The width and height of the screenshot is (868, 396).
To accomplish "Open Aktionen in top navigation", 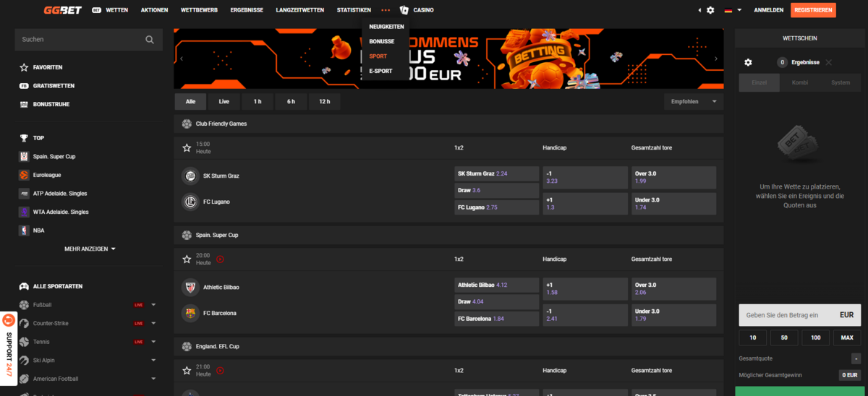I will tap(155, 10).
